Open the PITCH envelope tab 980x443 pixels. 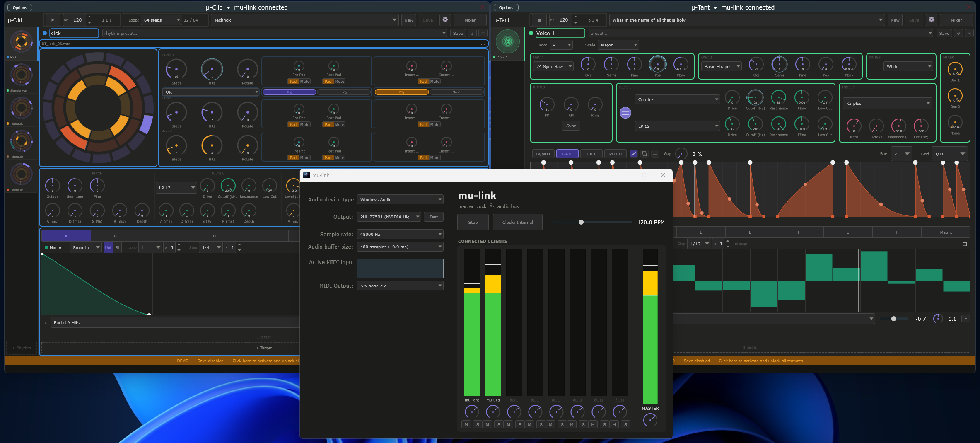pos(615,154)
